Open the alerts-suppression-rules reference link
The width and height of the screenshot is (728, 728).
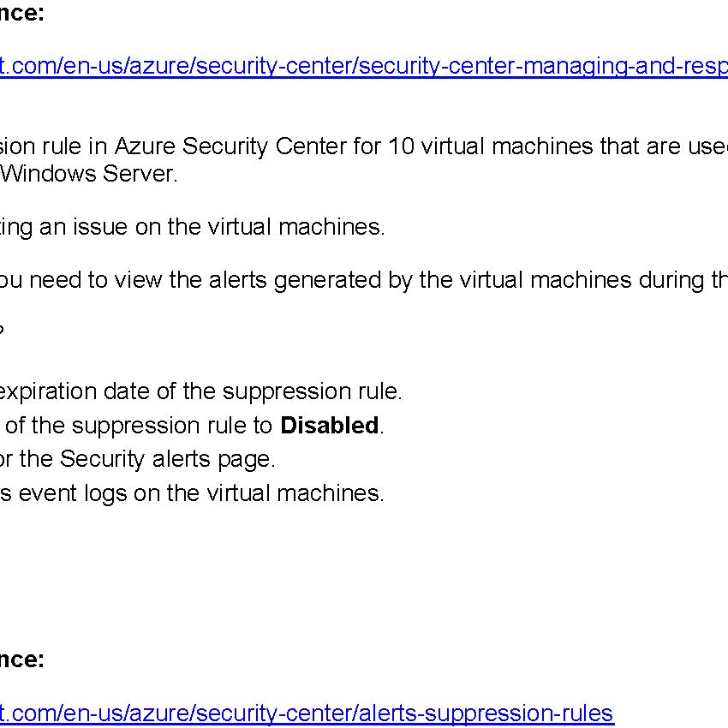(x=308, y=713)
